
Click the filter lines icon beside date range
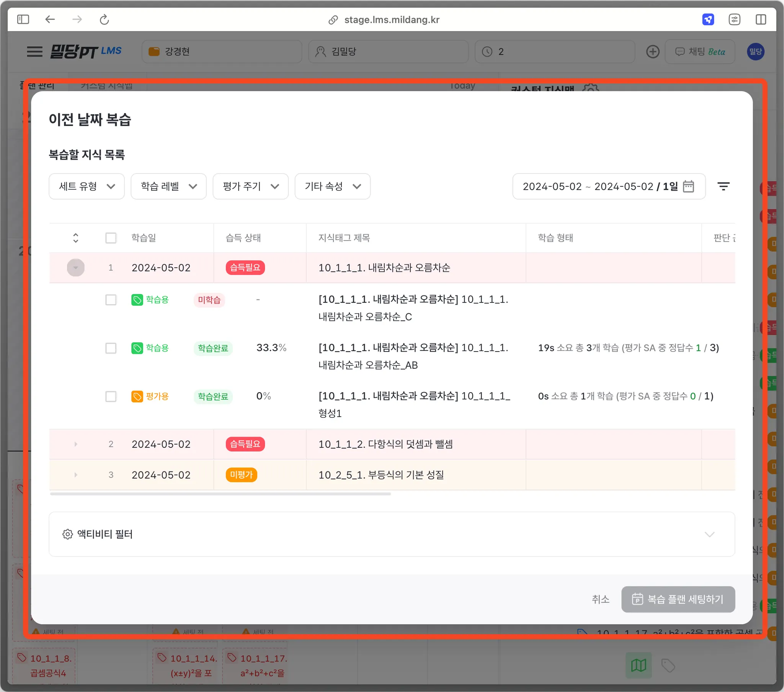click(723, 186)
